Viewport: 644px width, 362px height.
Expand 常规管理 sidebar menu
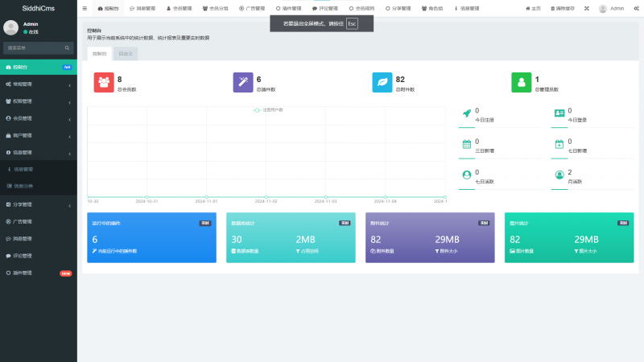tap(38, 84)
